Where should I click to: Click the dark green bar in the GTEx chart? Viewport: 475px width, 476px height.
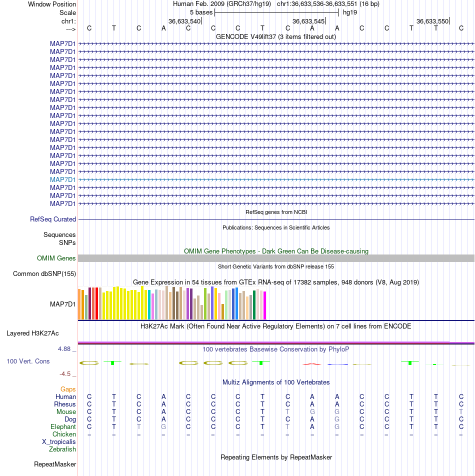click(x=254, y=305)
